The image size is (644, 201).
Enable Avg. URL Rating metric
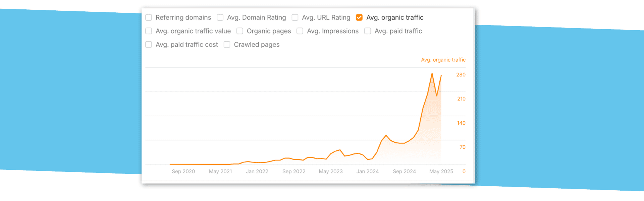(x=295, y=17)
